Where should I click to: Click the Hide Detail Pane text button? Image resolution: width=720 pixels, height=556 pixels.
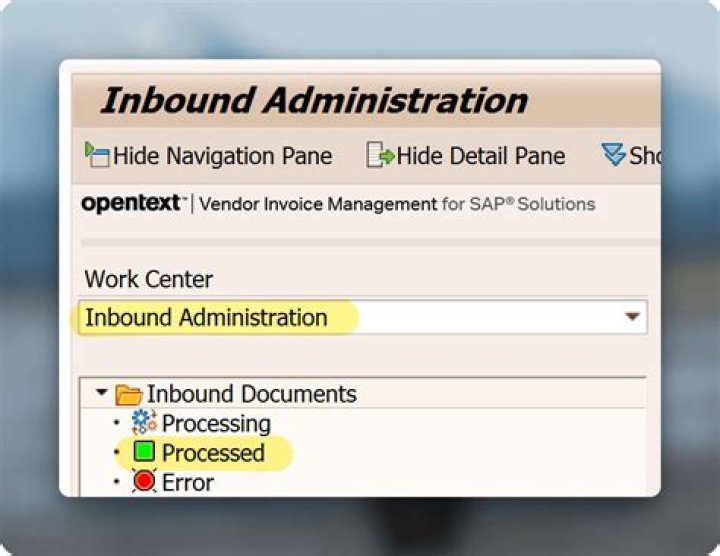tap(481, 156)
